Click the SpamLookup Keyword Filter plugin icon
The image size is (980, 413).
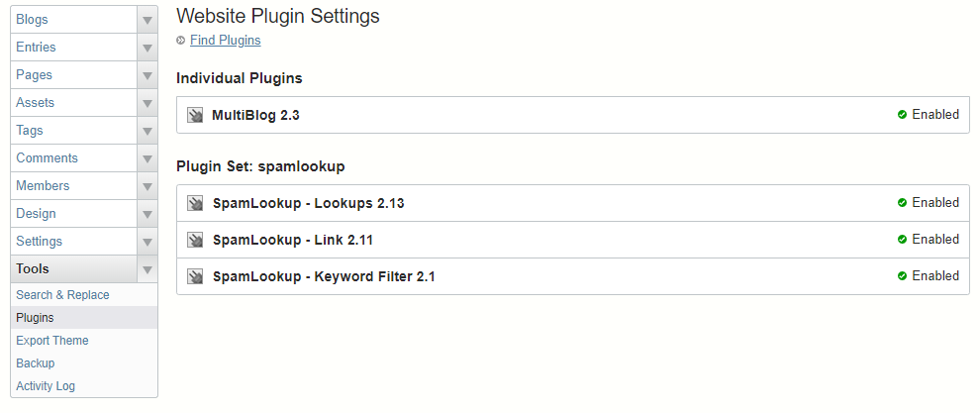[195, 276]
